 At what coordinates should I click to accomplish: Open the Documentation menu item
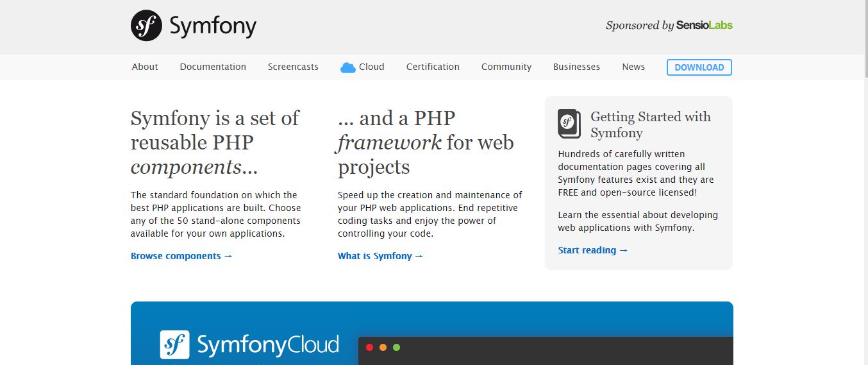click(213, 67)
